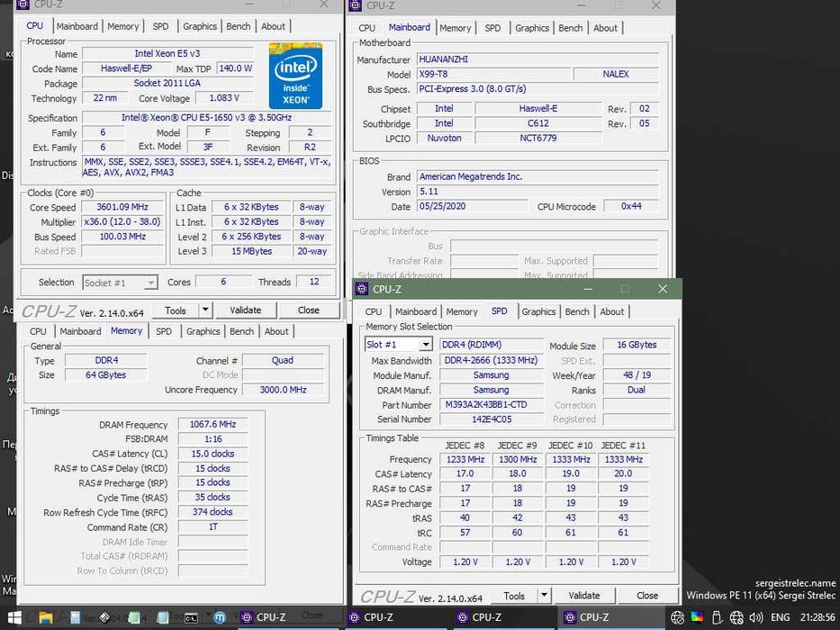Click the Max Bandwidth value DDR4-2666
Viewport: 840px width, 630px height.
492,360
